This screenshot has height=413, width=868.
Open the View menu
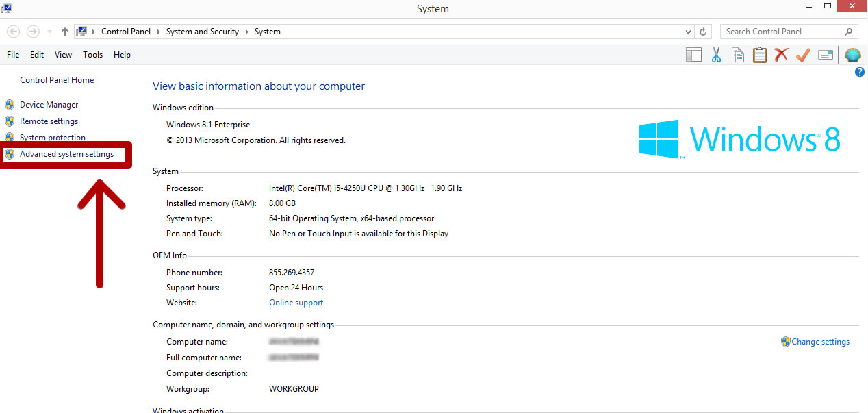63,55
